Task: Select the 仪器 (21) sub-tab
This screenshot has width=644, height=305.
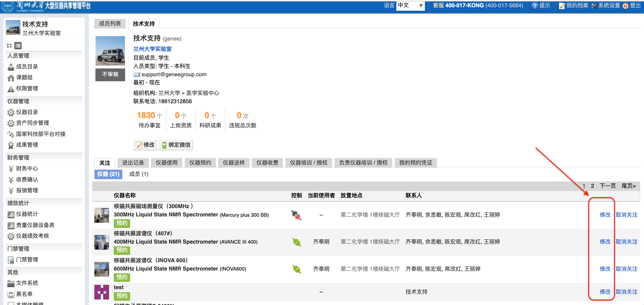Action: pos(109,174)
